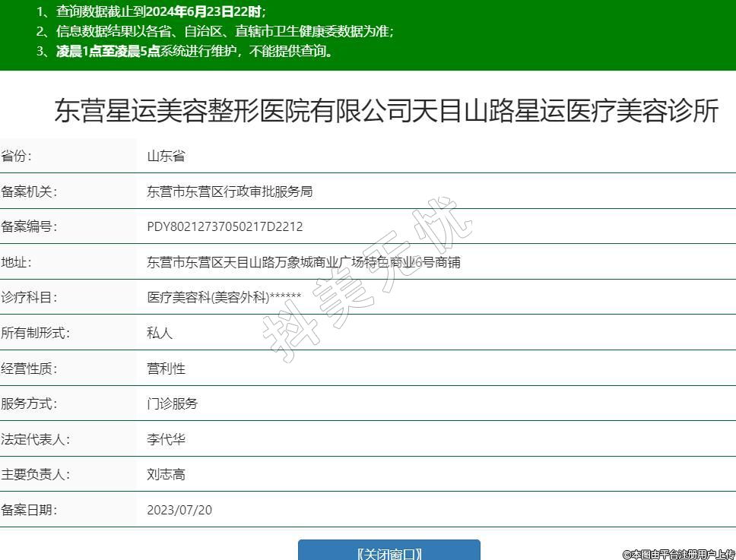Click the 备案编号 field label
This screenshot has width=736, height=560.
click(x=29, y=227)
